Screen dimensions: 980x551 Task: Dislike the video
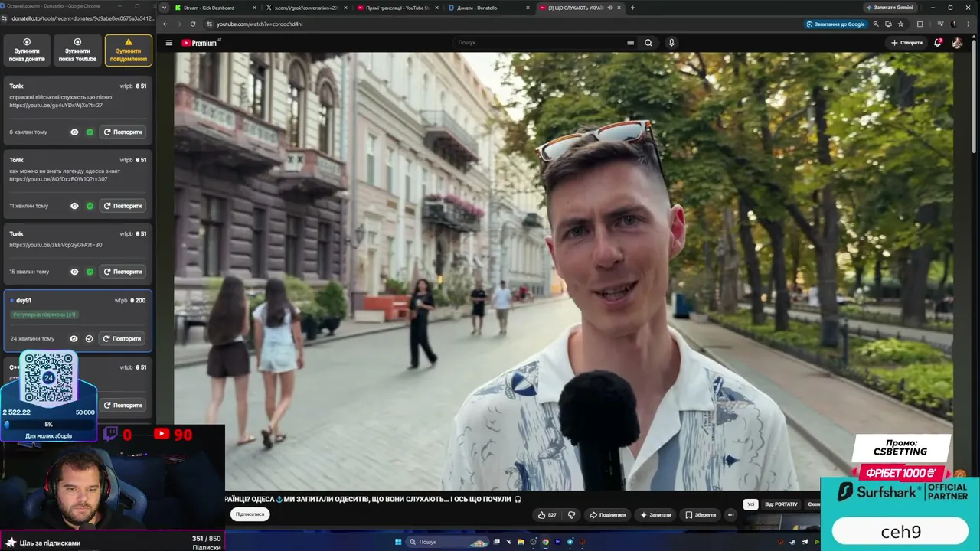point(571,515)
